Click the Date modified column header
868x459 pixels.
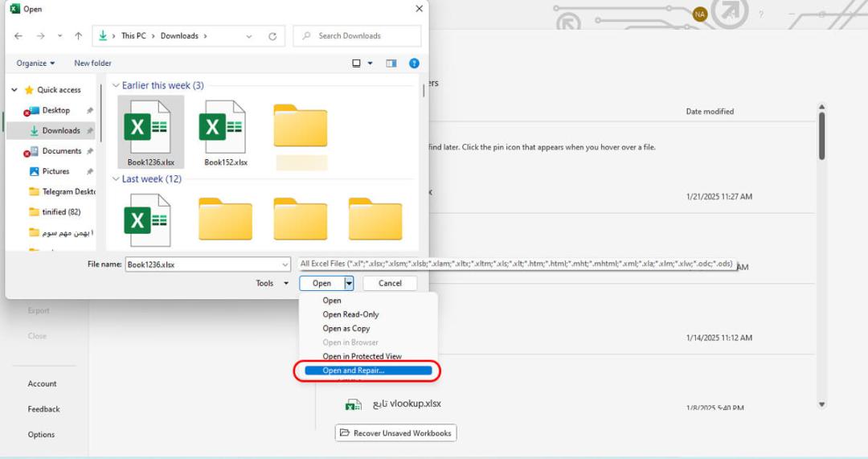click(x=710, y=111)
